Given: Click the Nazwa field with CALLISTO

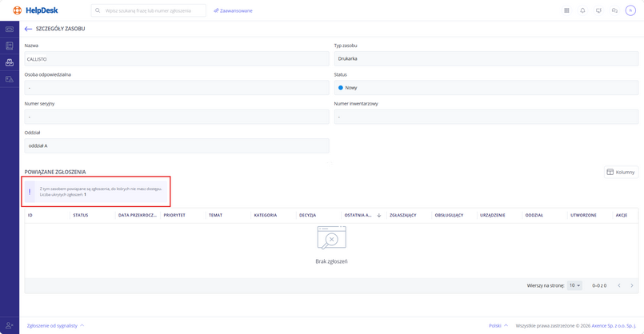Looking at the screenshot, I should [177, 59].
